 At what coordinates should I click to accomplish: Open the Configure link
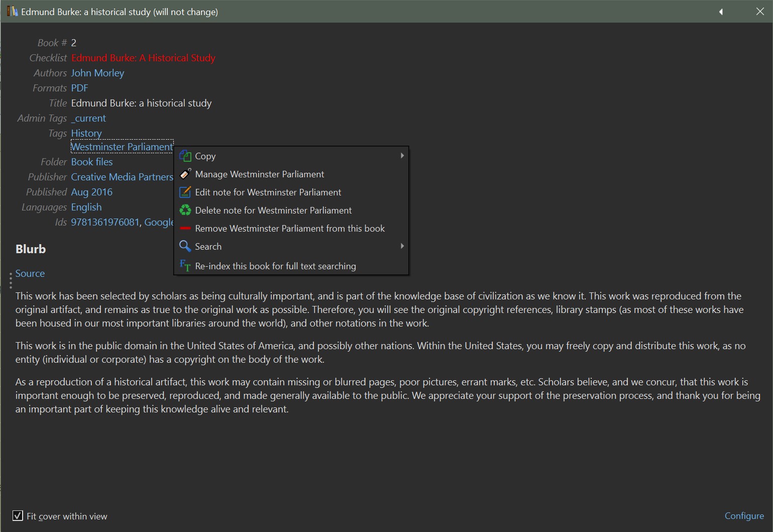pyautogui.click(x=744, y=516)
